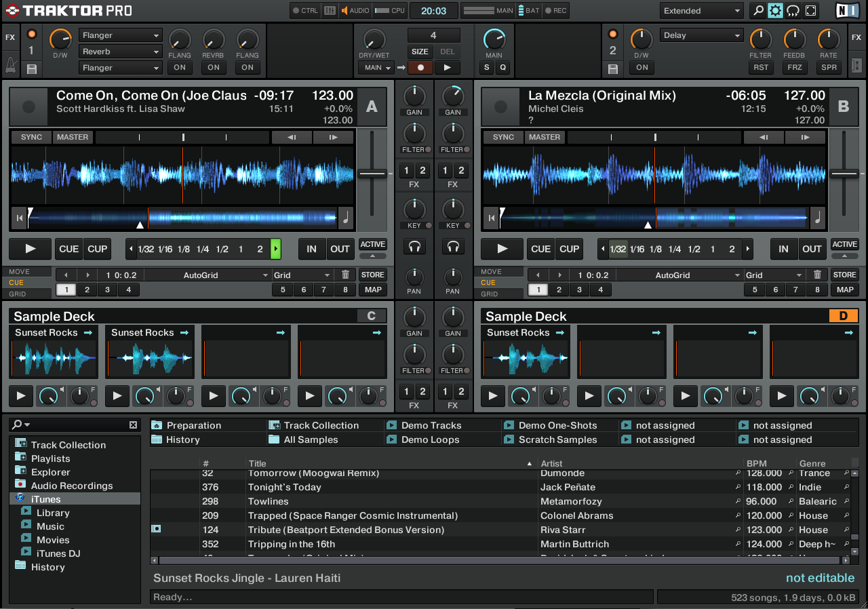This screenshot has width=868, height=609.
Task: Click the Demo Loops favorite shortcut
Action: (x=430, y=439)
